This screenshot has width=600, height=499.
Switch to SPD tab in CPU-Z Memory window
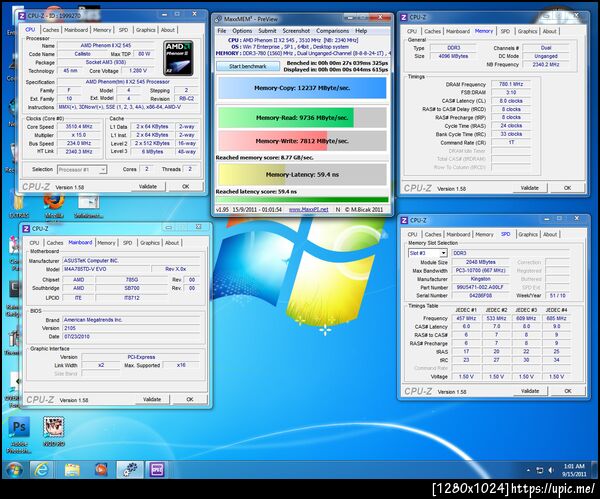(x=505, y=31)
